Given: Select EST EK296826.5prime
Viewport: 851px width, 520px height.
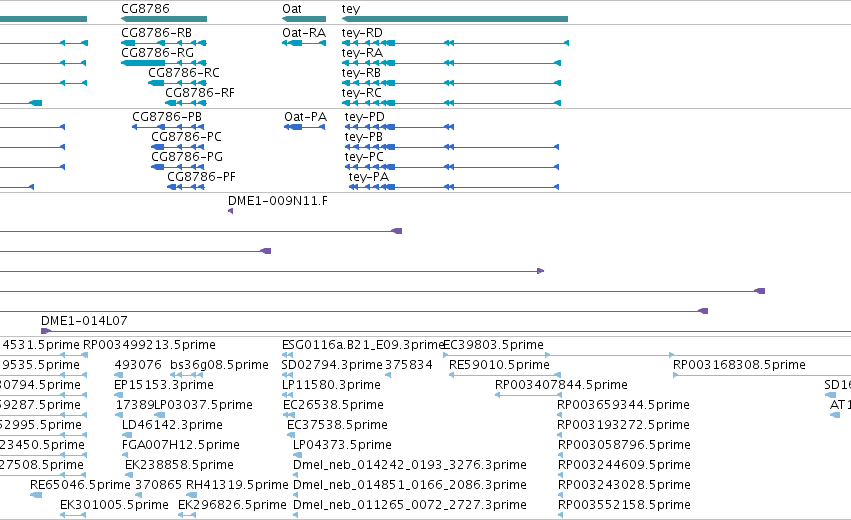Looking at the screenshot, I should 187,515.
